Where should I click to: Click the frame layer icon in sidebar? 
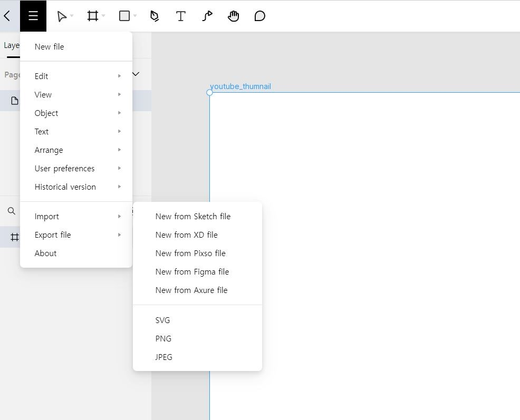click(15, 237)
